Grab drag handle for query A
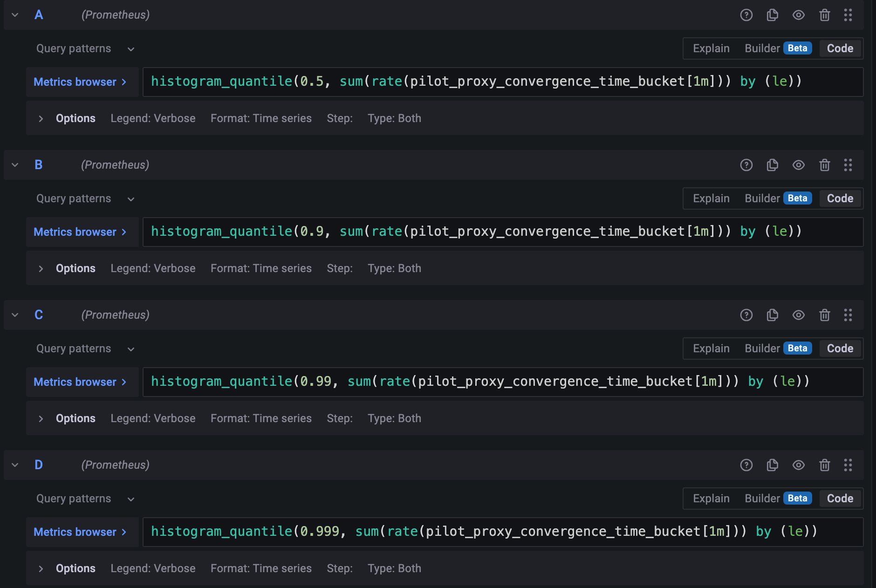 [x=848, y=15]
